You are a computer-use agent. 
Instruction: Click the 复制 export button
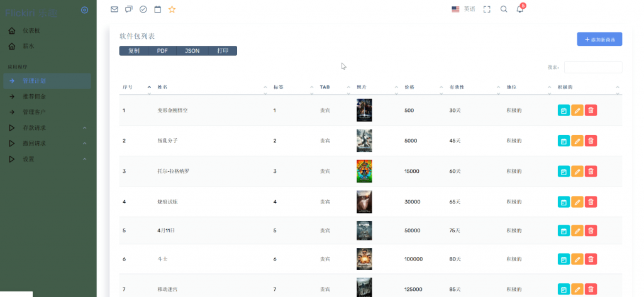coord(134,51)
